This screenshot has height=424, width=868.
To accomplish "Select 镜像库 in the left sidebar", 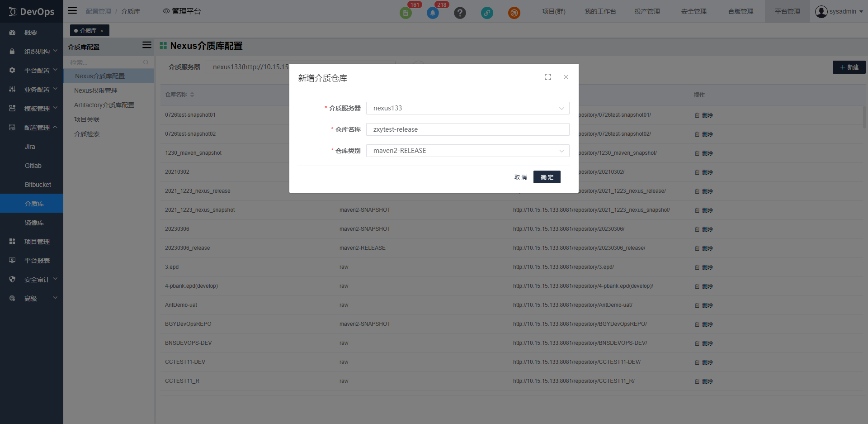I will 34,223.
